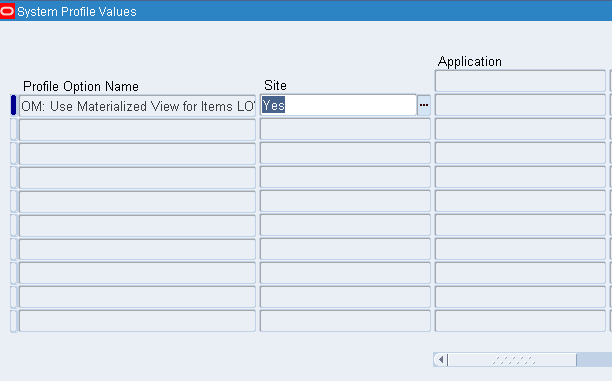Open the Site value list button

click(x=424, y=105)
